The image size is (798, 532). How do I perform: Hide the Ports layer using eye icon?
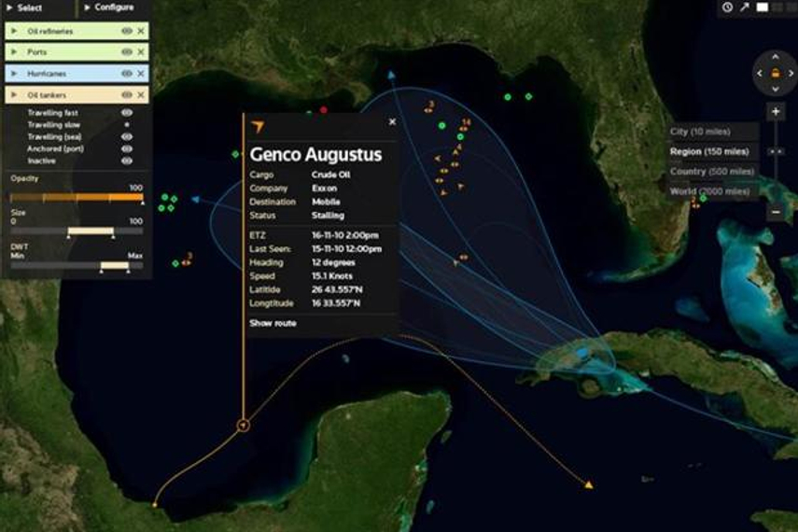tap(126, 52)
